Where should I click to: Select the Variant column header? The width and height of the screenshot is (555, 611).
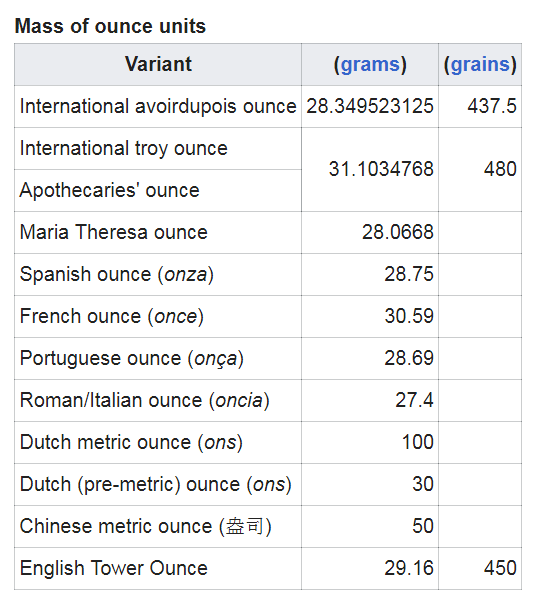pos(158,64)
